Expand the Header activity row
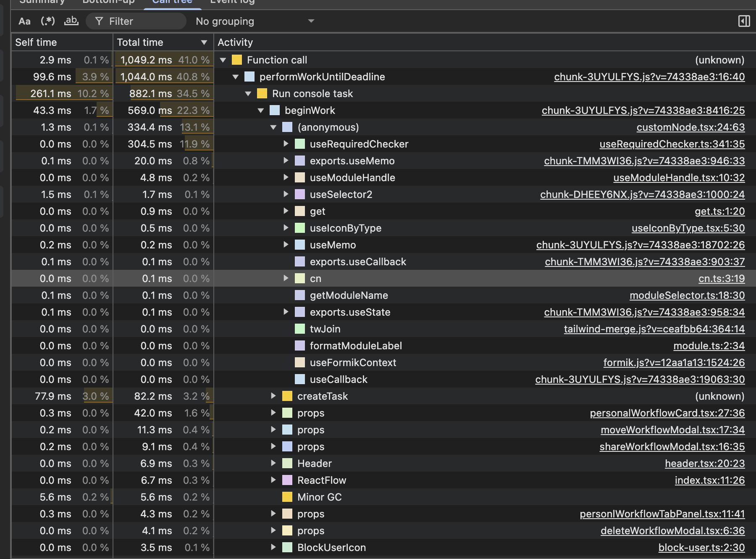The width and height of the screenshot is (756, 559). pyautogui.click(x=273, y=463)
